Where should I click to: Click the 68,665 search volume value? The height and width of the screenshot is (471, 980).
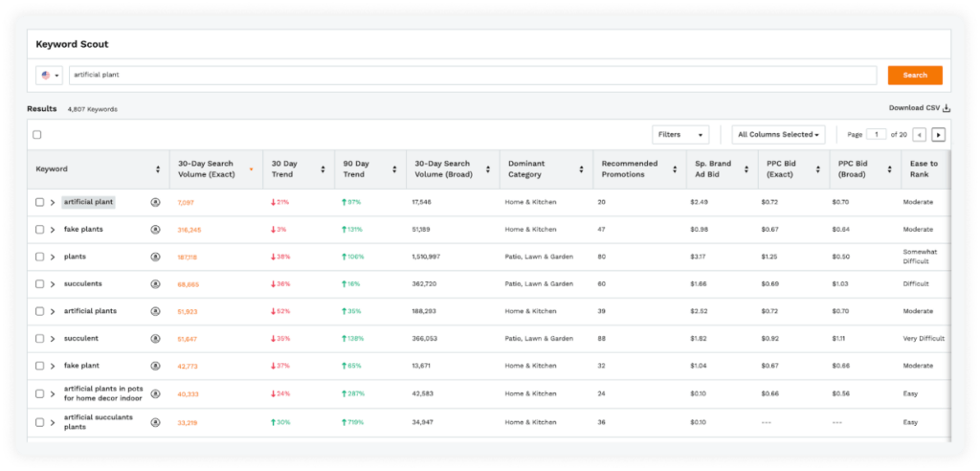click(189, 284)
